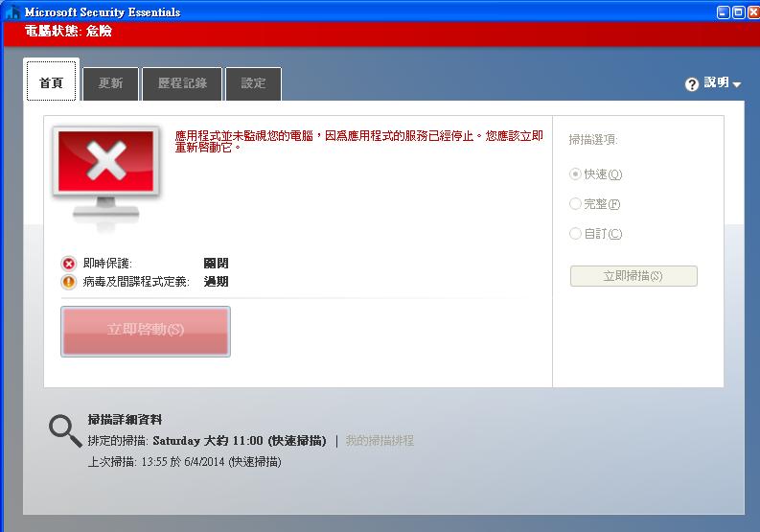Click the 立即掃描(S) button
The width and height of the screenshot is (760, 532).
(x=633, y=276)
